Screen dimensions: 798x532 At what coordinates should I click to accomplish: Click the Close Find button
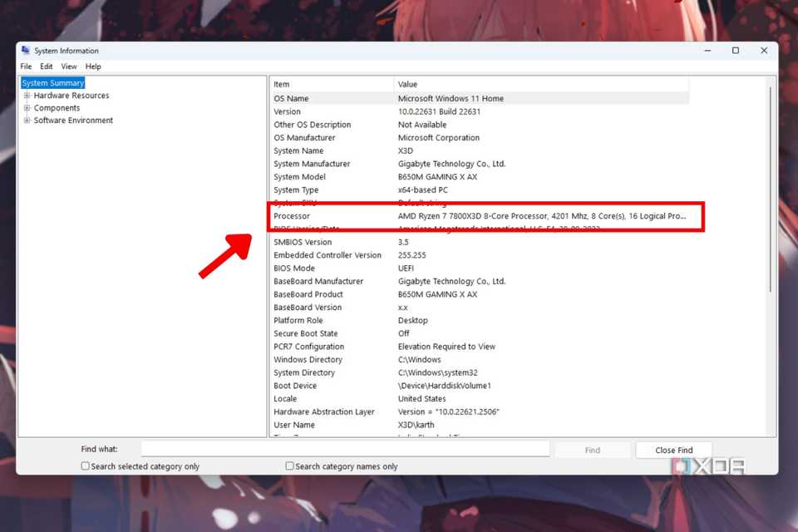click(x=673, y=449)
